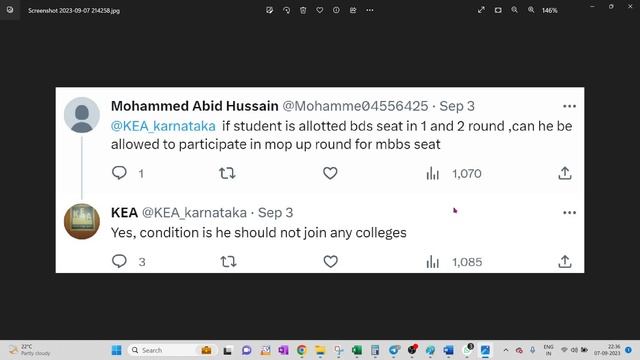The image size is (640, 360).
Task: Open the See more three-dots menu
Action: click(370, 10)
